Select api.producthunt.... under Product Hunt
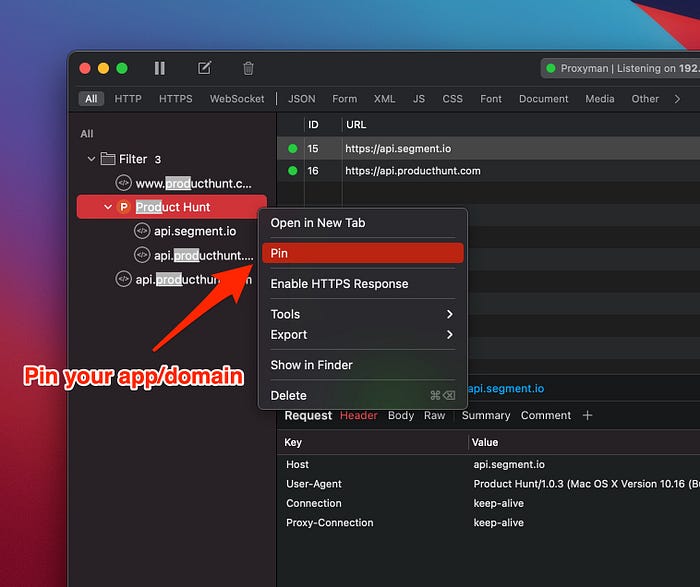 (x=172, y=255)
